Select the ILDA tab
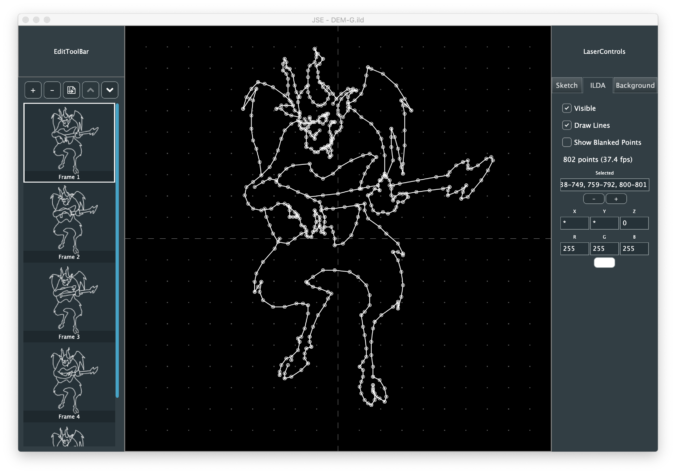This screenshot has height=474, width=676. pyautogui.click(x=598, y=86)
